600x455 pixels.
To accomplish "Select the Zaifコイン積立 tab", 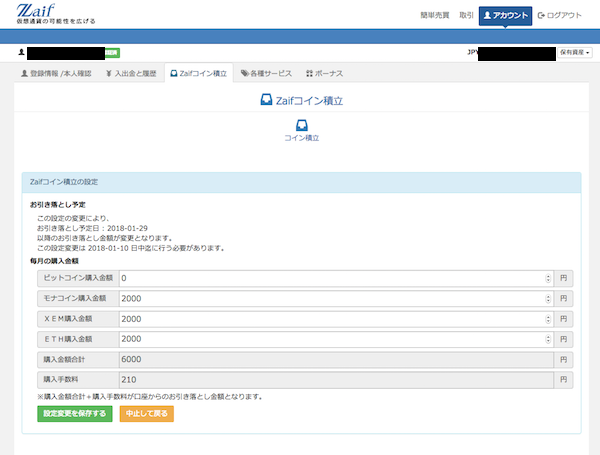I will [x=199, y=73].
